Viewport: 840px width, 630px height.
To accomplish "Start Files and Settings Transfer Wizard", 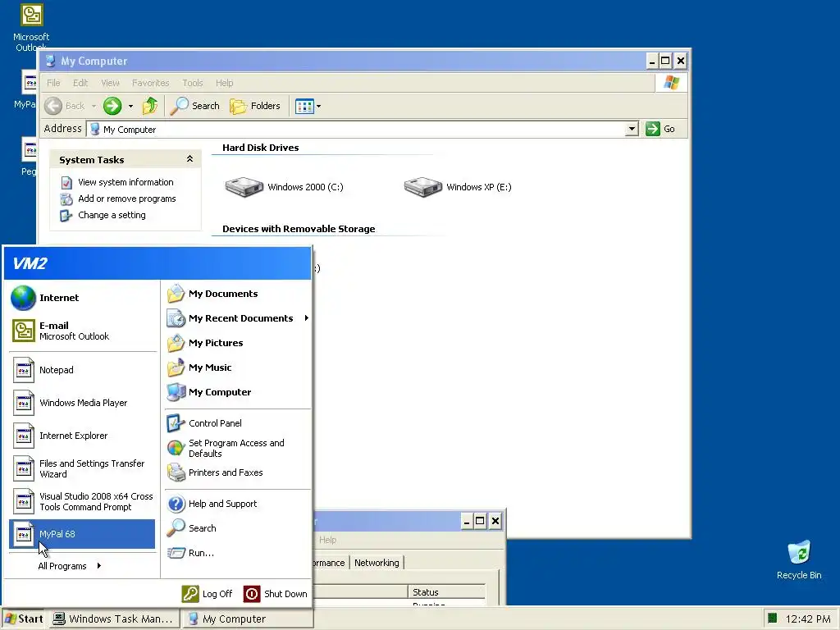I will pyautogui.click(x=82, y=468).
